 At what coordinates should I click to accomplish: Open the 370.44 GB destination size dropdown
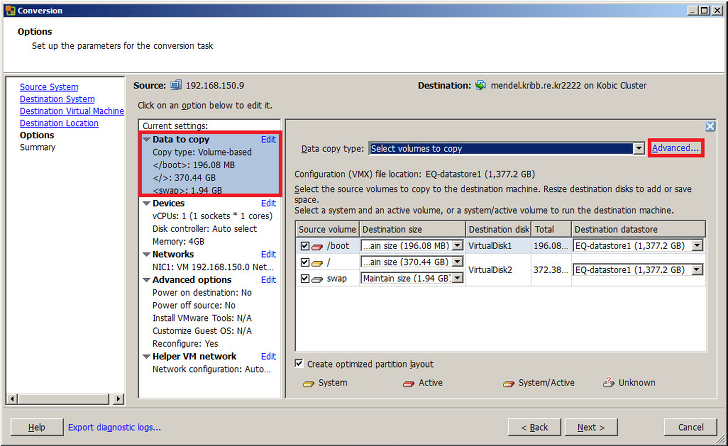[458, 262]
